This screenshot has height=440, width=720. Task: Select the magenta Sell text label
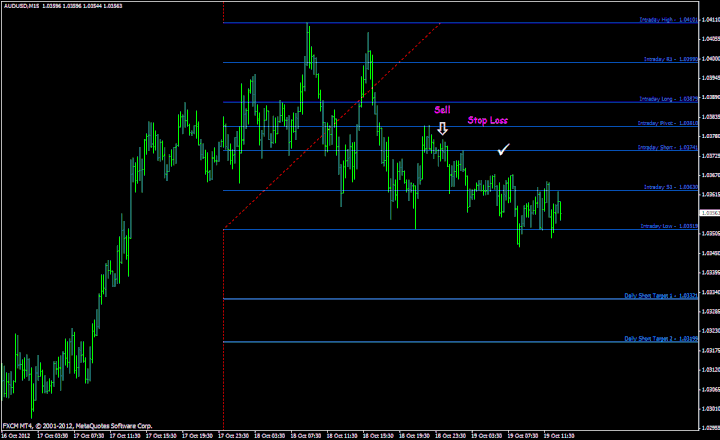click(443, 110)
